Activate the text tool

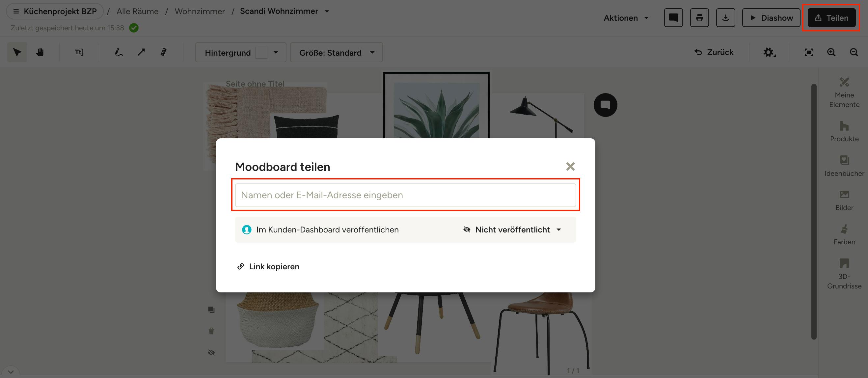pos(79,52)
